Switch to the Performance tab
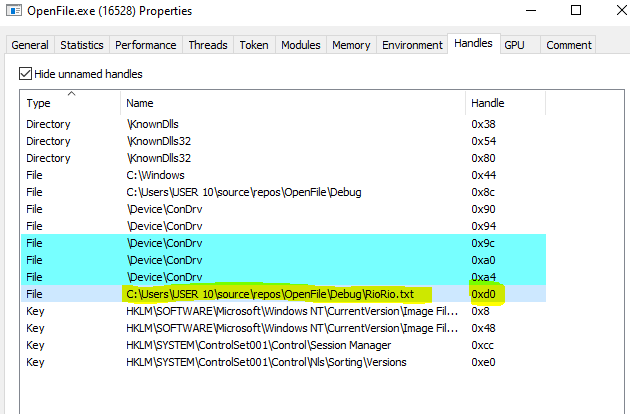Image resolution: width=630 pixels, height=414 pixels. point(145,45)
